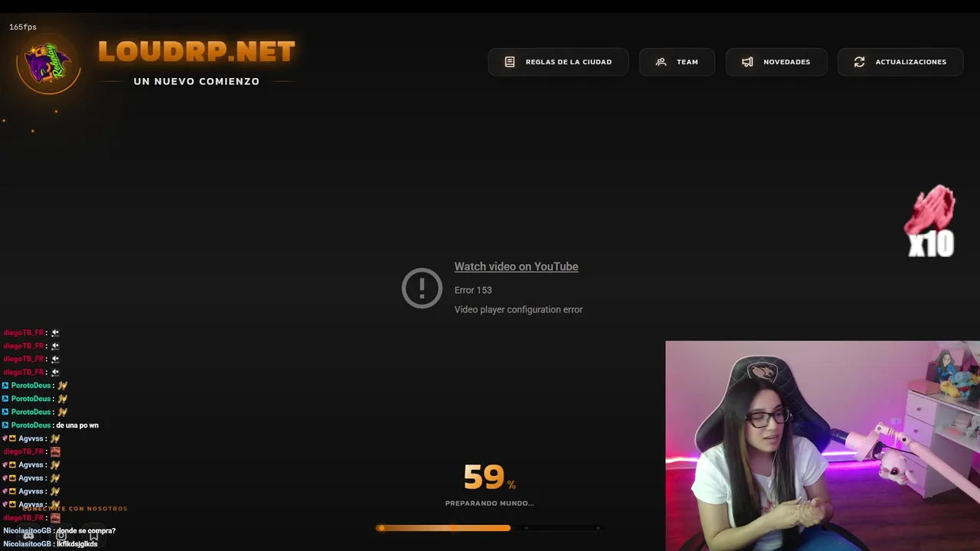Click the chat message 'lkflkdsjglkds'
Screen dimensions: 980x551
coord(77,544)
